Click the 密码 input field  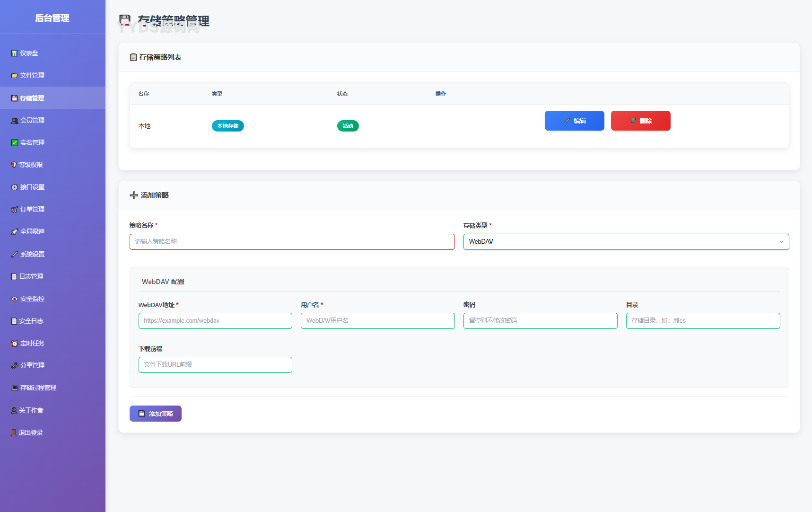point(540,321)
